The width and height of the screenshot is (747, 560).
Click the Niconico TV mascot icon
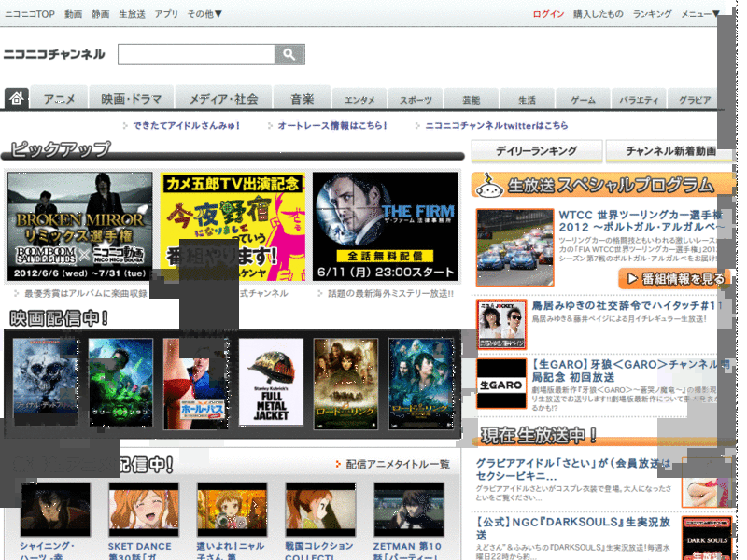[489, 186]
